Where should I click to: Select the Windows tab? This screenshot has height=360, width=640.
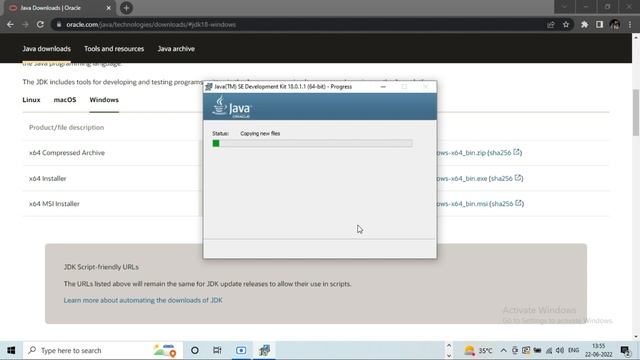104,100
